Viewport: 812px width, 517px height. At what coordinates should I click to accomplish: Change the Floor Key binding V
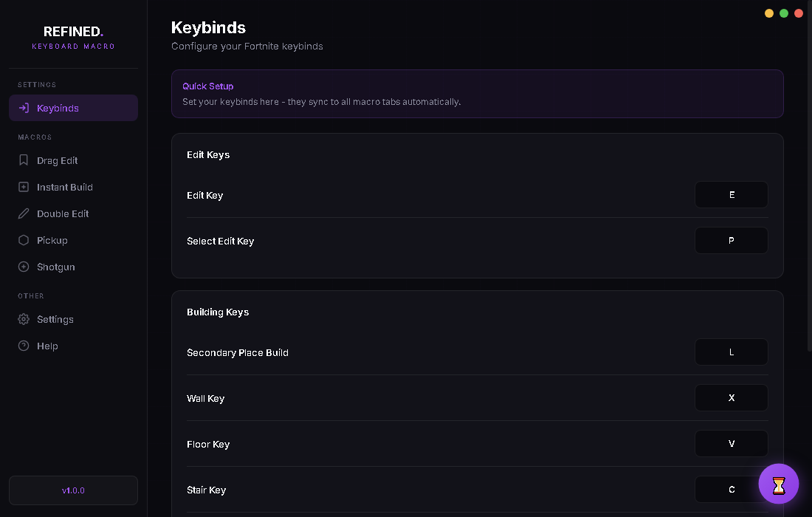tap(732, 443)
